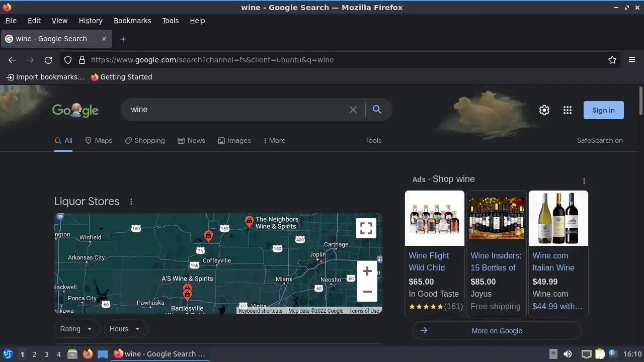This screenshot has height=362, width=644.
Task: Open Google quick settings gear
Action: click(544, 110)
